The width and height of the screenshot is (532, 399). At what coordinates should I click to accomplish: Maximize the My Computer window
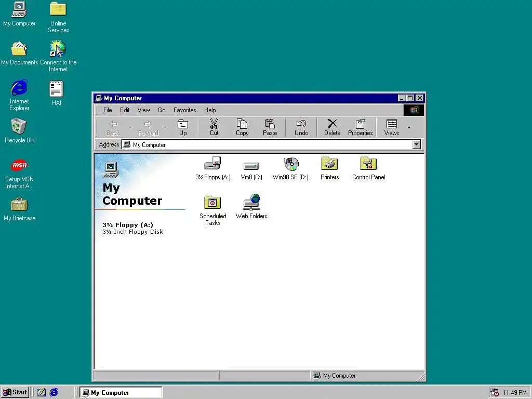(410, 98)
